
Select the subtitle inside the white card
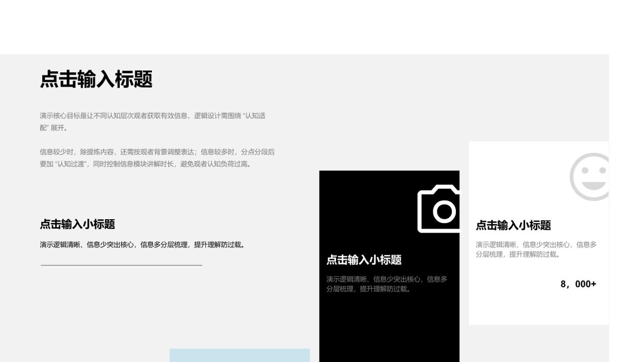(x=513, y=225)
